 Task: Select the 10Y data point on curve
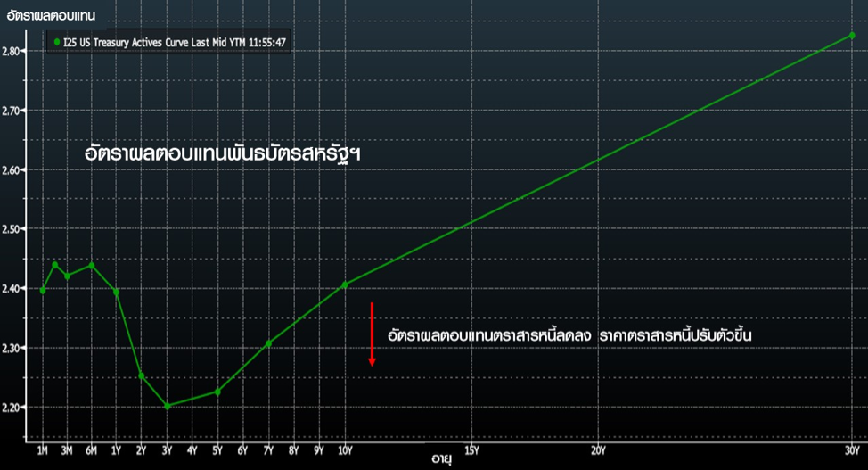(x=345, y=285)
